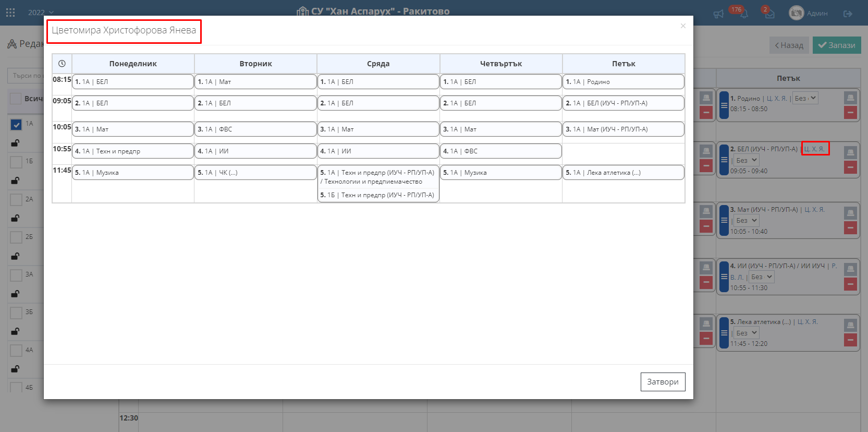This screenshot has width=868, height=432.
Task: Open the 2022 school year dropdown
Action: point(41,13)
